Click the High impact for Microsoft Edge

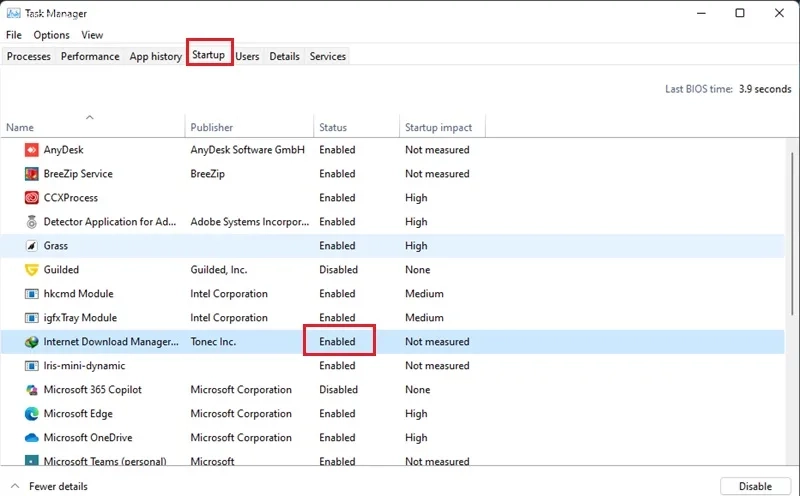pyautogui.click(x=416, y=414)
